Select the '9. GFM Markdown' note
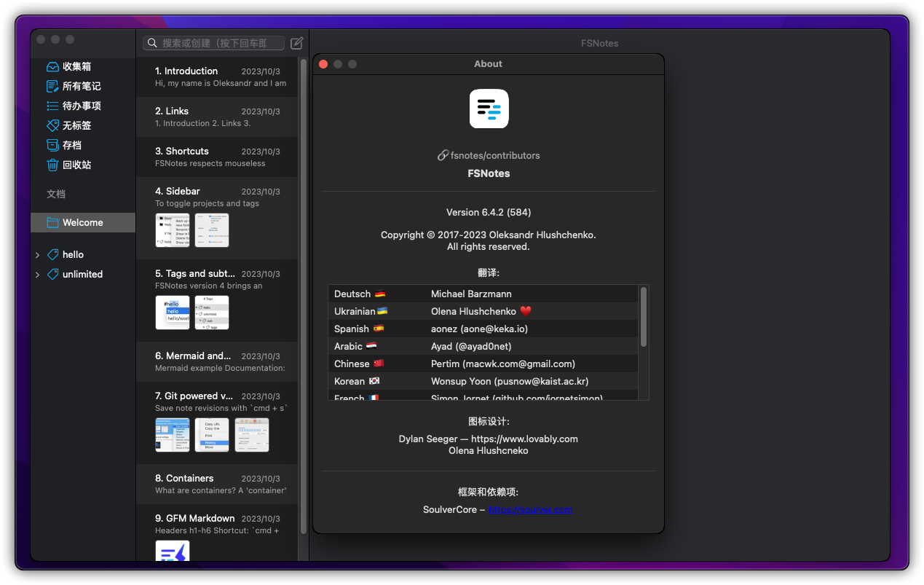Image resolution: width=924 pixels, height=585 pixels. click(217, 533)
